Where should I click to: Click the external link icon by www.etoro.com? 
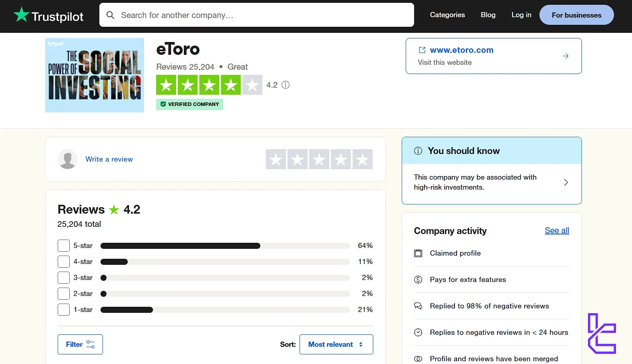422,50
